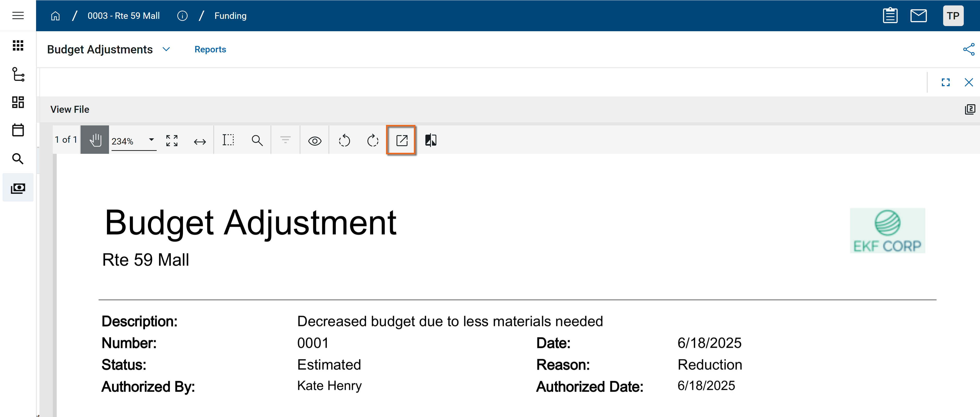Toggle the fullscreen panel icon
Image resolution: width=980 pixels, height=417 pixels.
pos(945,82)
